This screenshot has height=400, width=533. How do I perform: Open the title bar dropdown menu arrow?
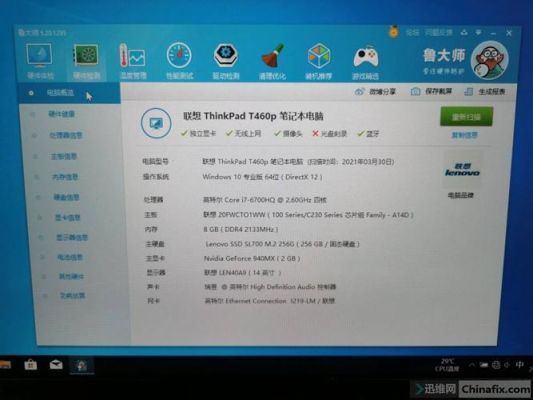pyautogui.click(x=478, y=33)
